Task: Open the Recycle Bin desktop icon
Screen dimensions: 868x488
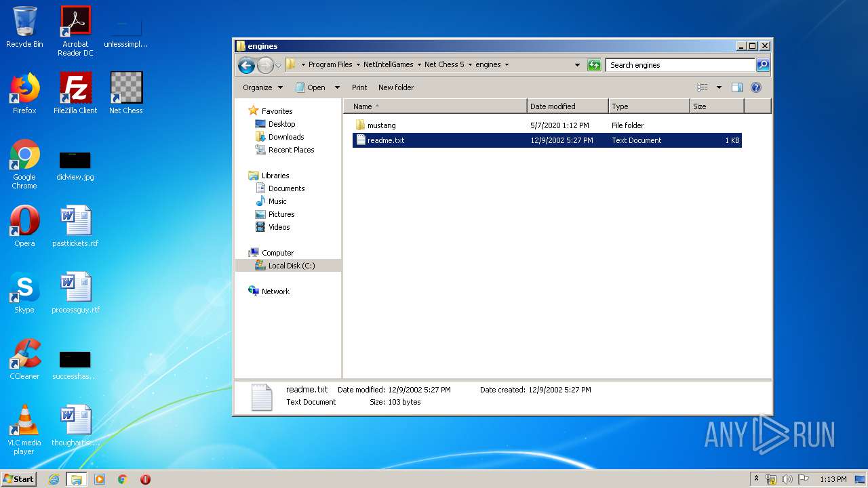Action: click(x=24, y=27)
